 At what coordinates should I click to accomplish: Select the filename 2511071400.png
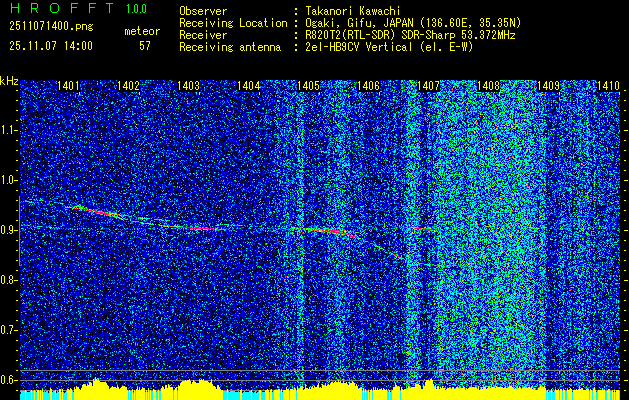[51, 27]
